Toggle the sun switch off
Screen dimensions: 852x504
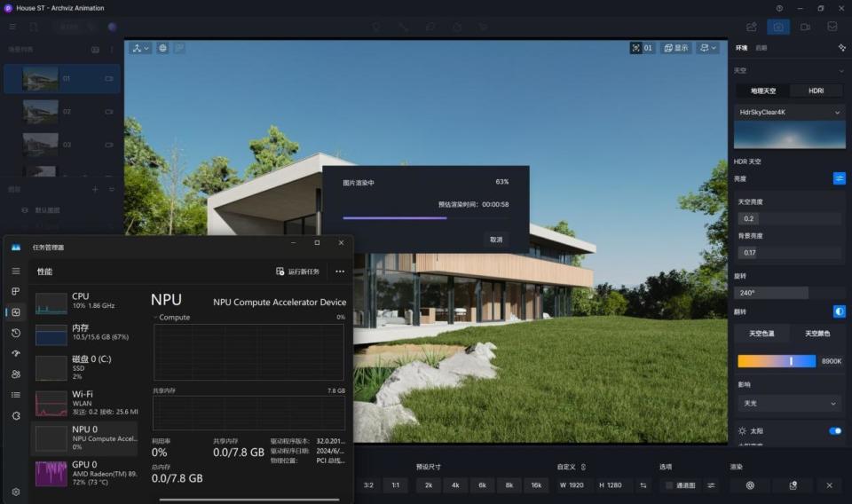click(x=835, y=430)
